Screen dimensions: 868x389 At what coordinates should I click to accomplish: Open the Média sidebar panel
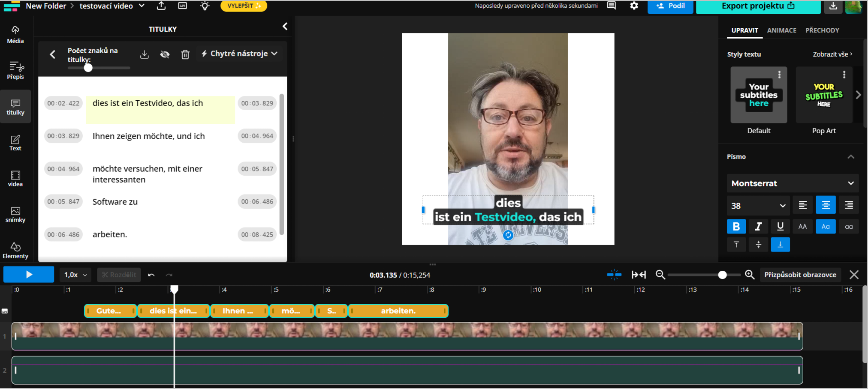click(x=15, y=35)
